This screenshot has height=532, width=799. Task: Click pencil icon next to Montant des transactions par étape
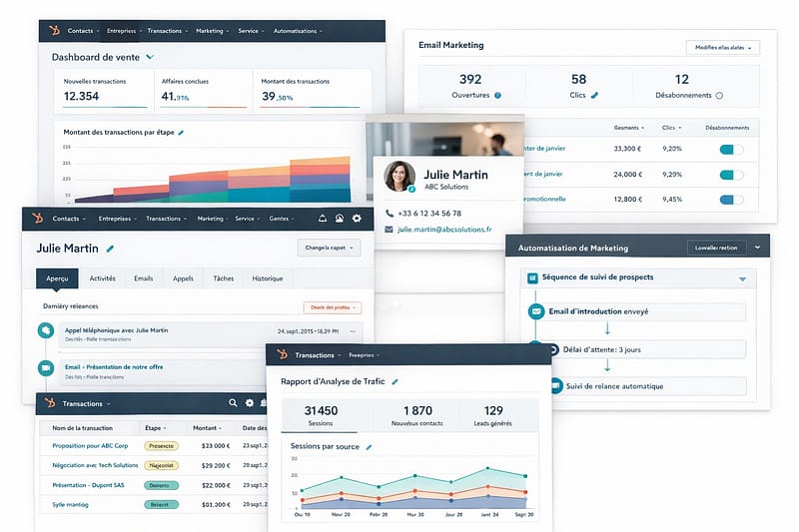(x=181, y=133)
